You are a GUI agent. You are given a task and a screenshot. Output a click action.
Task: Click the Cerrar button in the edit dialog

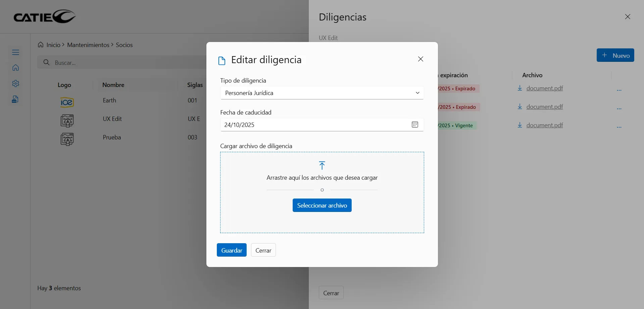(x=263, y=250)
